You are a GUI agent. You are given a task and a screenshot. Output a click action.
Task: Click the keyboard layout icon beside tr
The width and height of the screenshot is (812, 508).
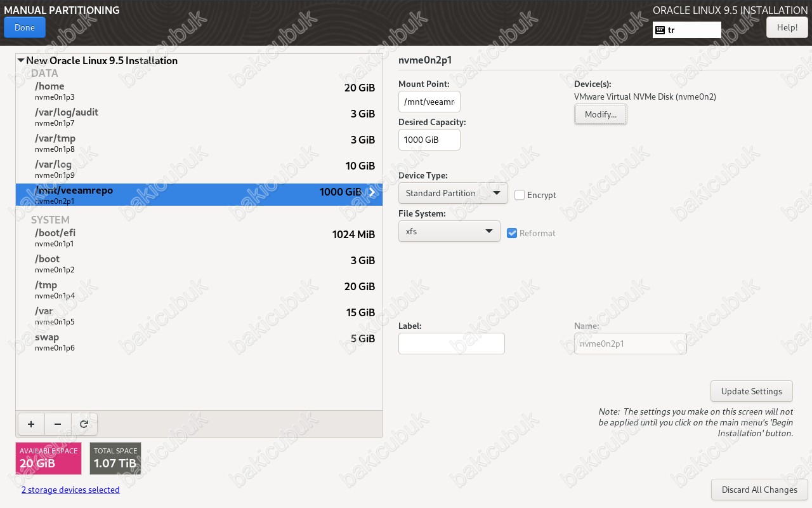tap(660, 30)
